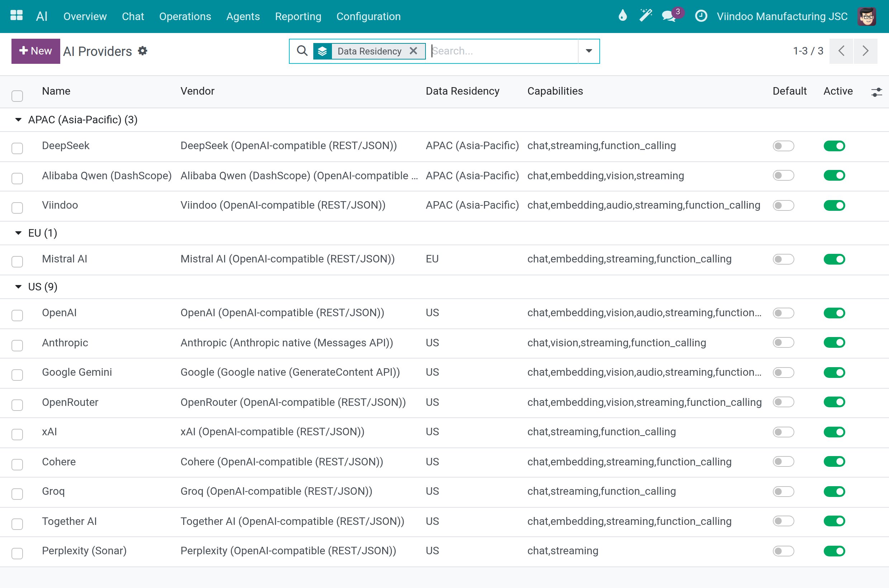Viewport: 889px width, 588px height.
Task: Open the Agents menu
Action: [x=243, y=16]
